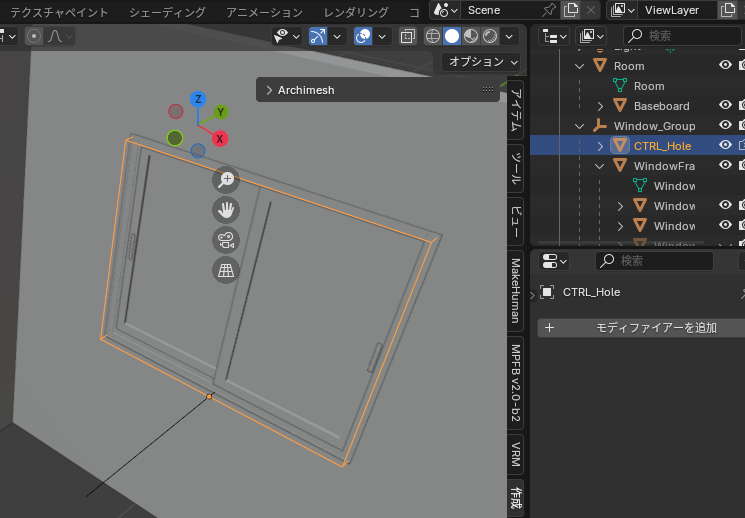Click the zoom view magnifier button
This screenshot has height=518, width=745.
226,180
